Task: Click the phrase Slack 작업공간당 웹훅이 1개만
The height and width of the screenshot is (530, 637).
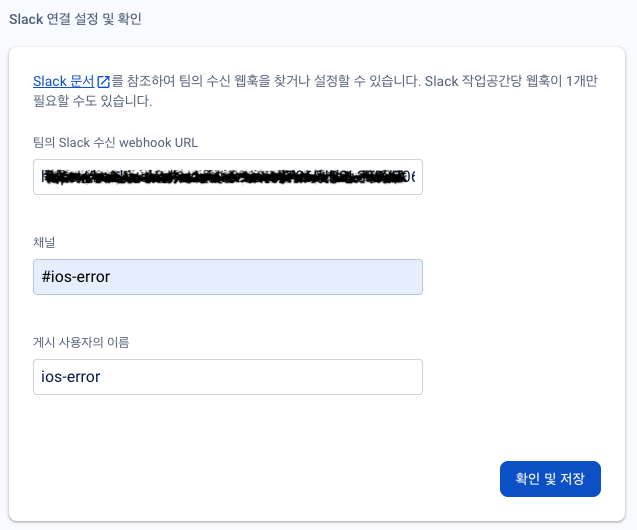Action: 511,81
